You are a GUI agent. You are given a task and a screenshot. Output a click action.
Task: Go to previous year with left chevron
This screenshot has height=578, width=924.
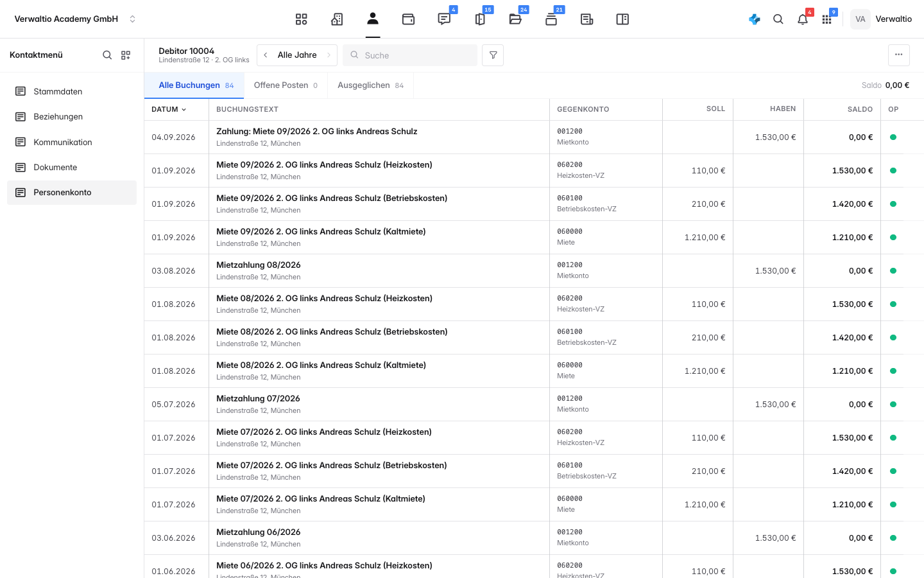tap(266, 55)
